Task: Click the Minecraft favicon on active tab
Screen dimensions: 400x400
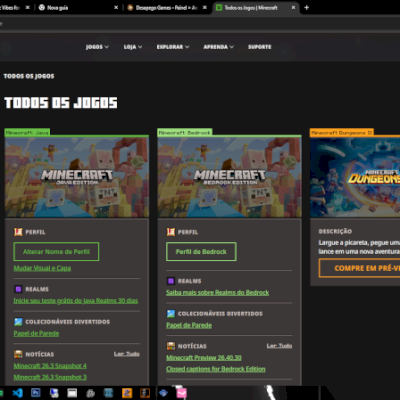Action: [x=219, y=7]
